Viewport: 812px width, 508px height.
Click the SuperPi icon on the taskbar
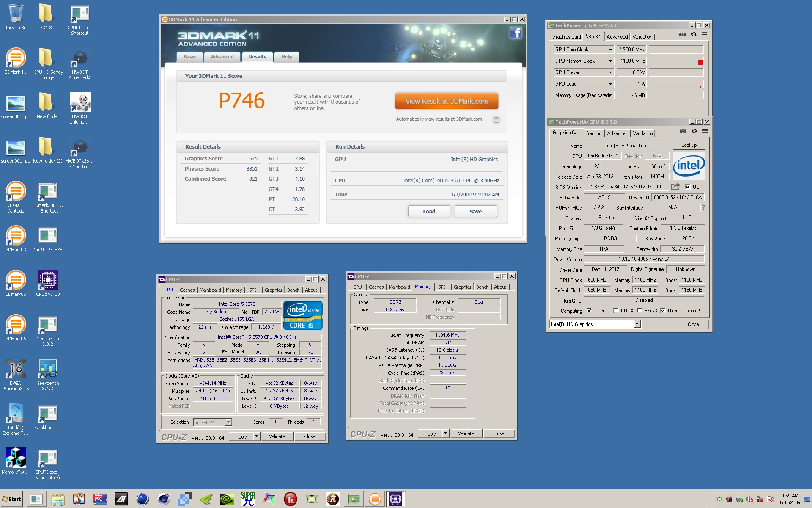(248, 499)
